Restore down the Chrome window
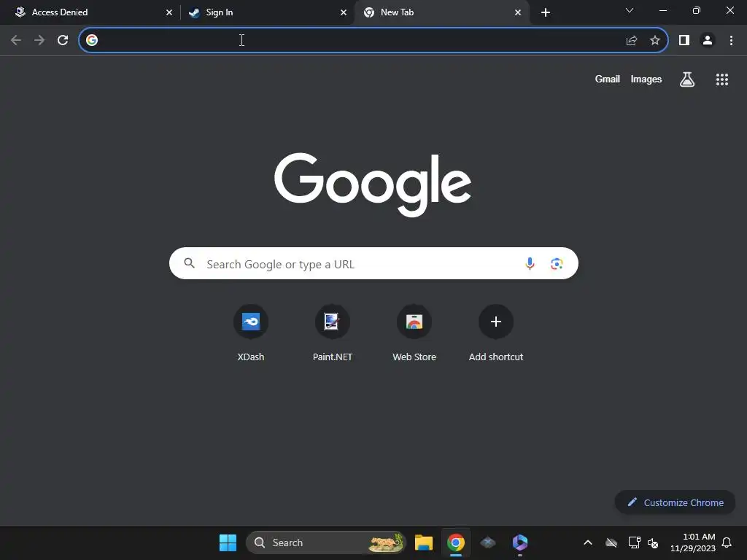The height and width of the screenshot is (560, 747). (x=697, y=10)
